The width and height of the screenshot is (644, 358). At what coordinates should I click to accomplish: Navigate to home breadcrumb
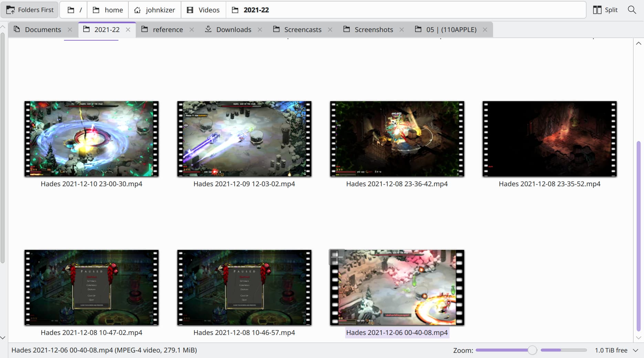(108, 10)
